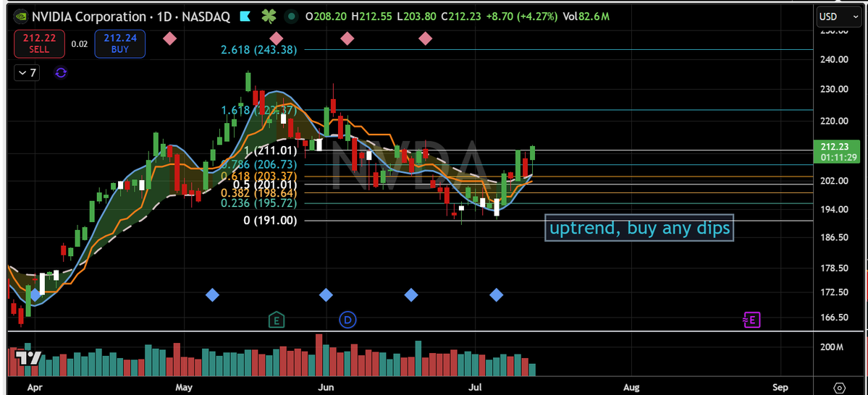Select the 2.618 (243.38) fib label
This screenshot has width=868, height=395.
point(259,50)
